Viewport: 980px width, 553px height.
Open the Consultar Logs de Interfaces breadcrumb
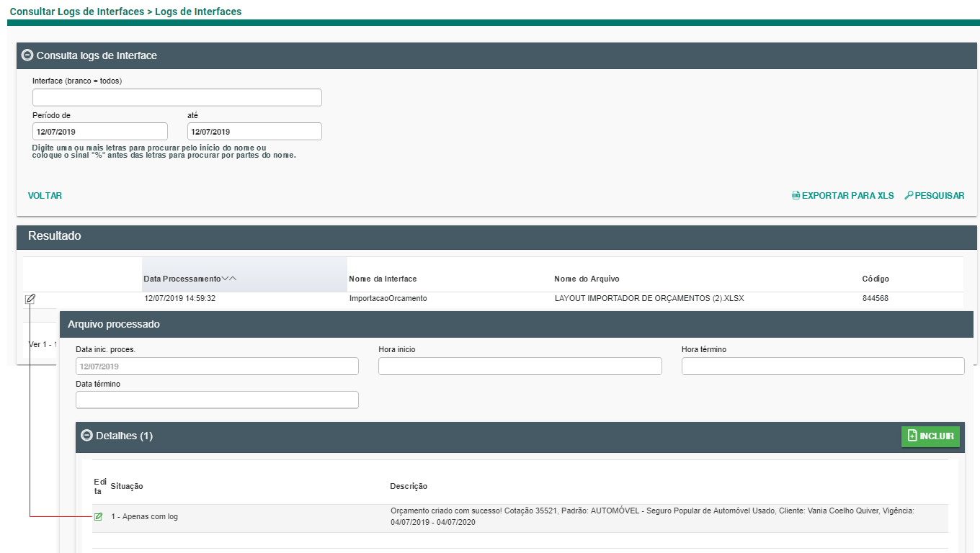[x=76, y=12]
